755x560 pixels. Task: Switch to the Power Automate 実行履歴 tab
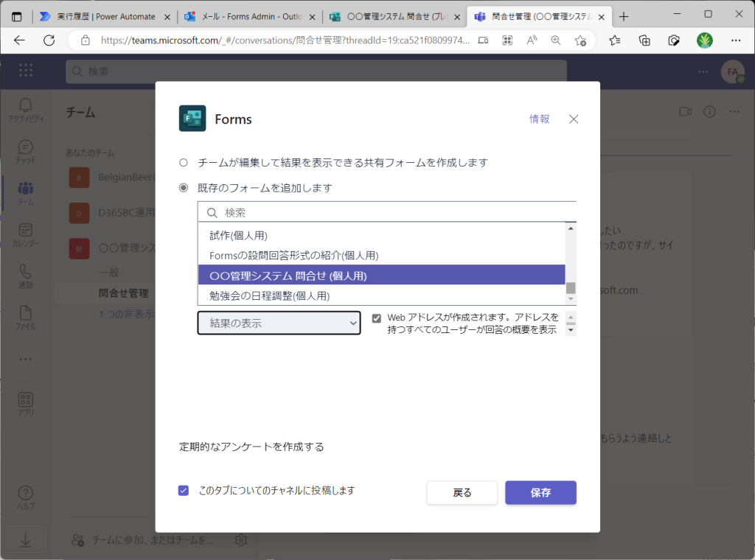click(x=106, y=17)
